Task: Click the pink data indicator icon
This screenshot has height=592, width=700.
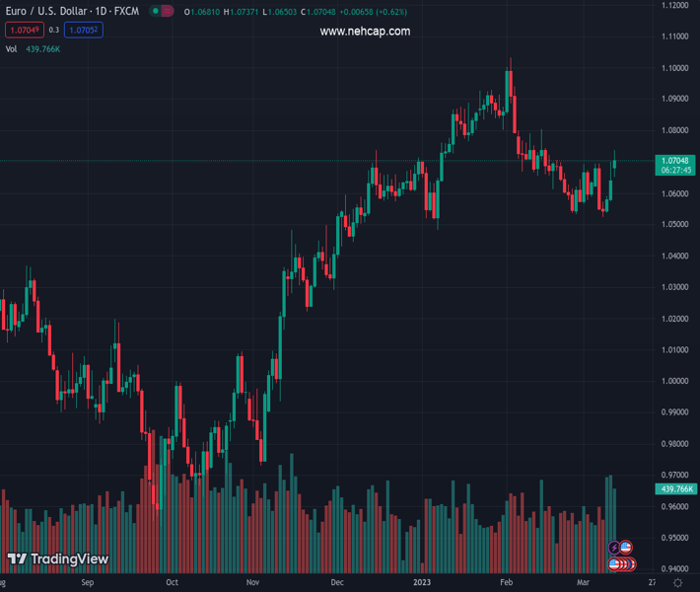Action: pyautogui.click(x=168, y=12)
